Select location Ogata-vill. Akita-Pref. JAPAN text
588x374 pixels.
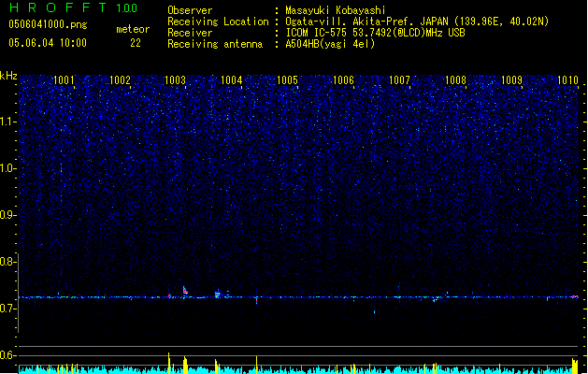[x=367, y=22]
